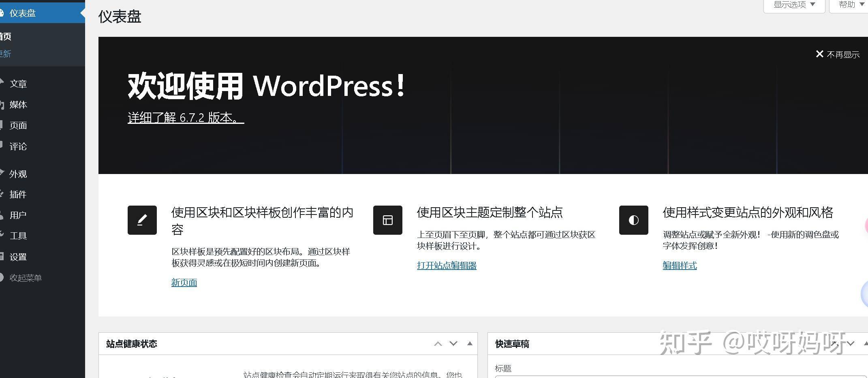Open the 页面 pages menu
This screenshot has height=378, width=868.
click(x=18, y=125)
